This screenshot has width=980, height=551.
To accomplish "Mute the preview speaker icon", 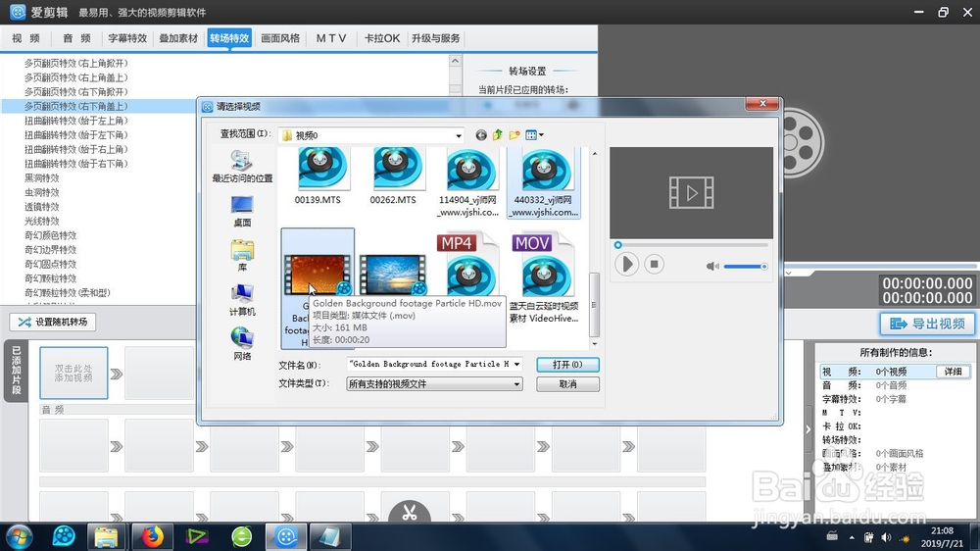I will point(711,267).
